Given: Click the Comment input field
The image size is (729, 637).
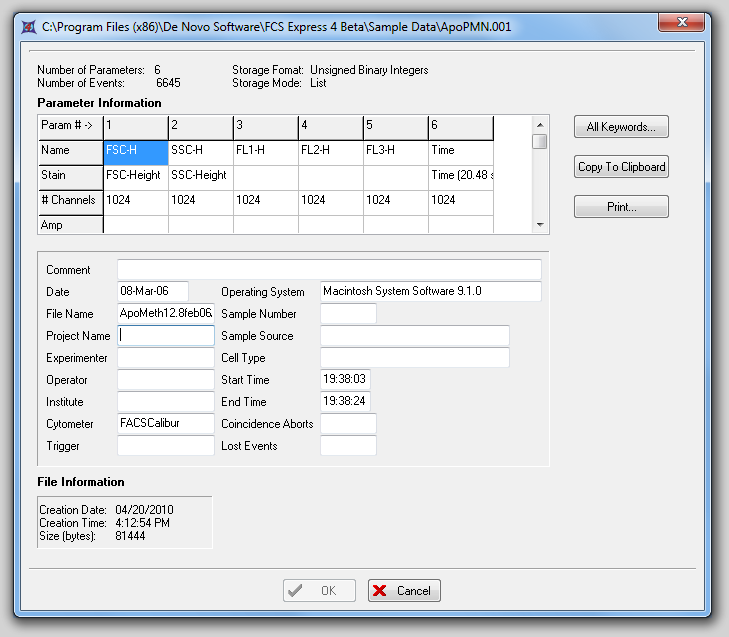Looking at the screenshot, I should pyautogui.click(x=329, y=269).
